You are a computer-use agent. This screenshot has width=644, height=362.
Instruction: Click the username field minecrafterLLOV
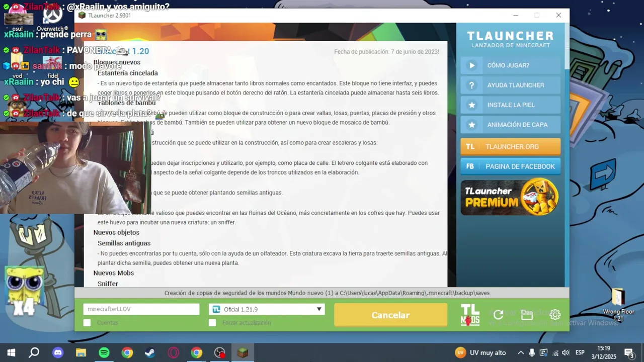coord(141,309)
